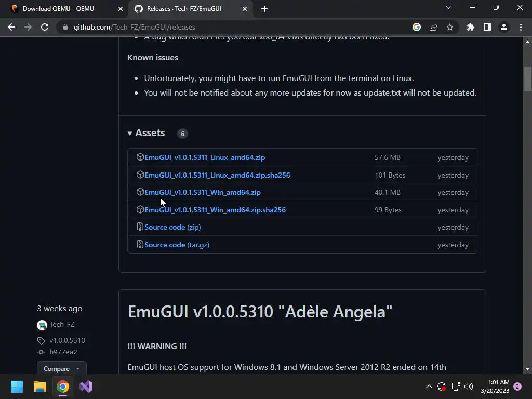Open the volume speaker tray icon
Screen dimensions: 532x399
[x=469, y=387]
